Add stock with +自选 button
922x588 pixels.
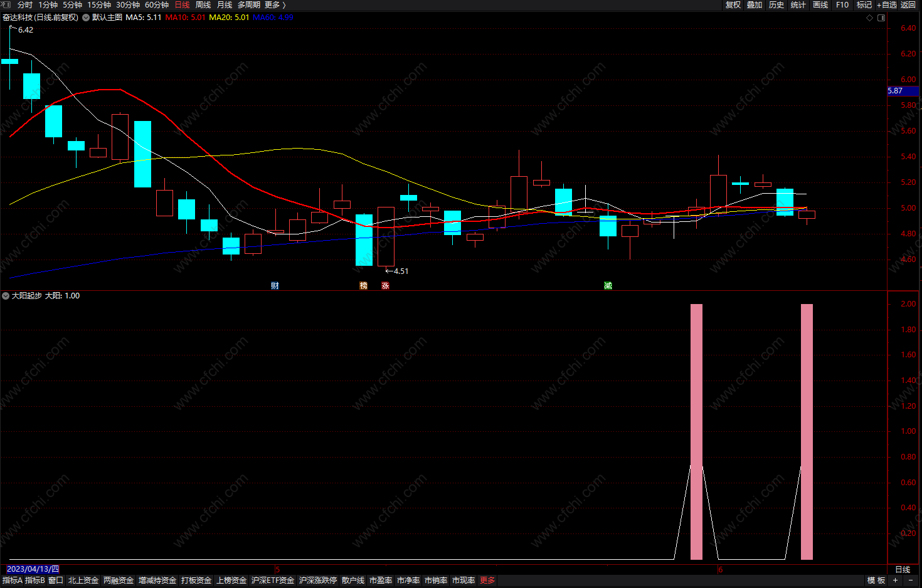click(x=887, y=5)
